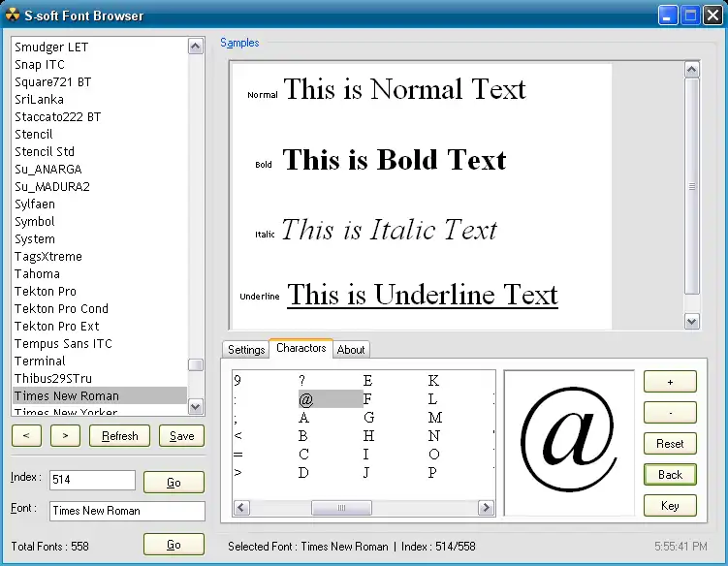Click the This is Underline Text sample
This screenshot has height=566, width=728.
pyautogui.click(x=423, y=295)
